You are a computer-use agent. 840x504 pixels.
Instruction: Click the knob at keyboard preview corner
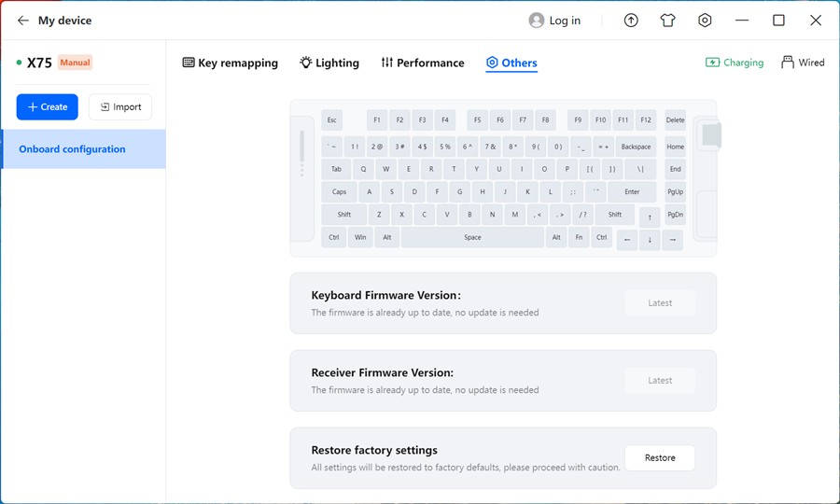(x=711, y=135)
